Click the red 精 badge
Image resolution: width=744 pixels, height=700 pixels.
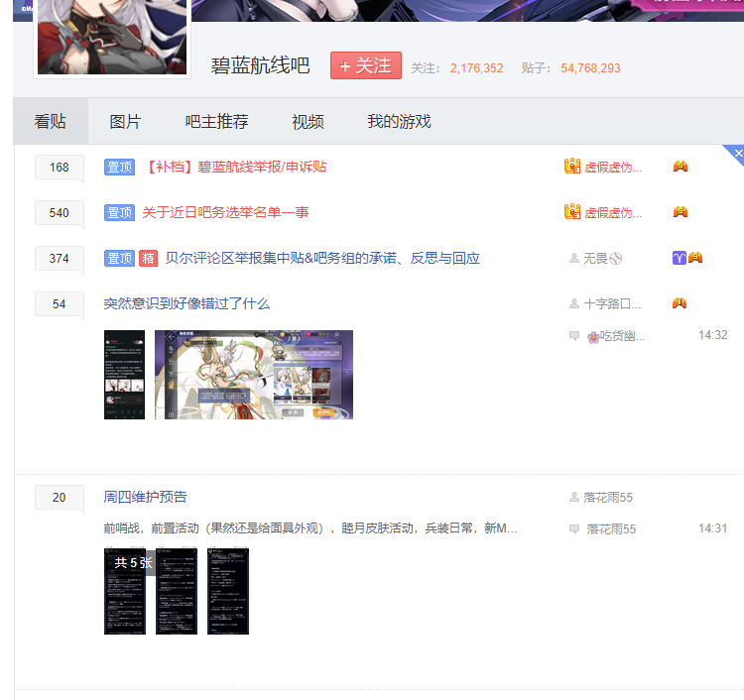148,258
